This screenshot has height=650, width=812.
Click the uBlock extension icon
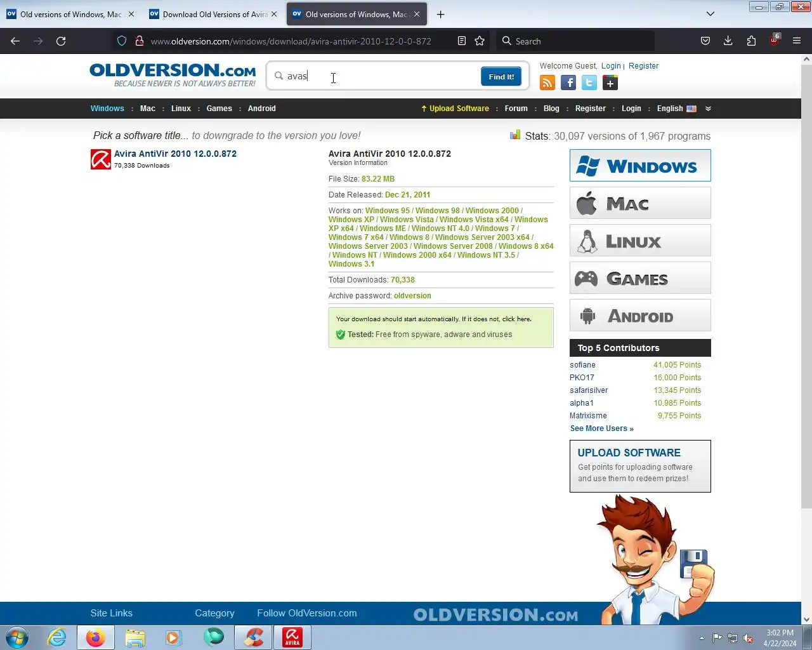point(774,41)
